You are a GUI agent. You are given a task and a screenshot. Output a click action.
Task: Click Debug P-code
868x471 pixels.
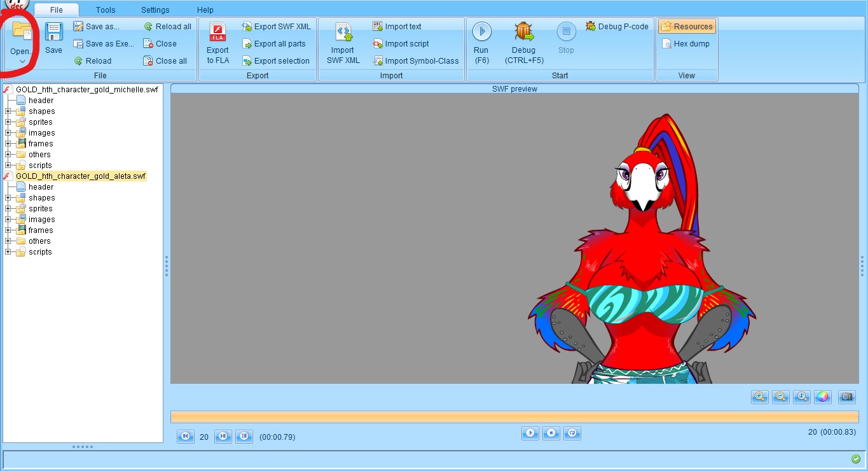[x=617, y=27]
